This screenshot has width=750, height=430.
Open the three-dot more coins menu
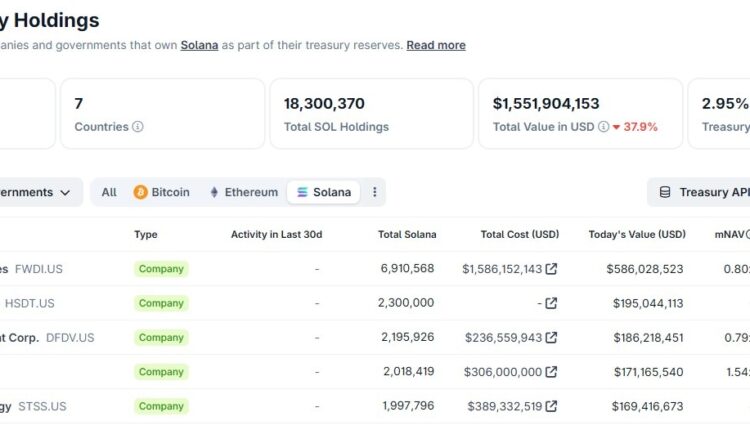[x=375, y=192]
